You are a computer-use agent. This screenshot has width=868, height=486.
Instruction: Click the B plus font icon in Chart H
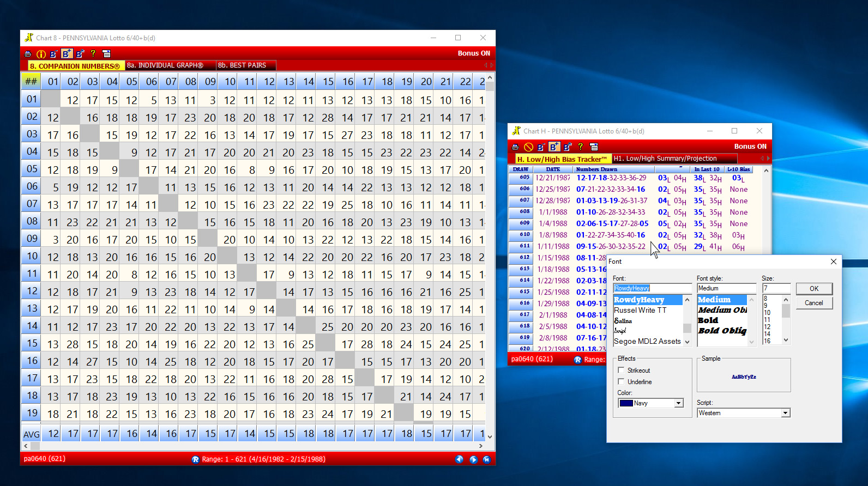click(554, 147)
